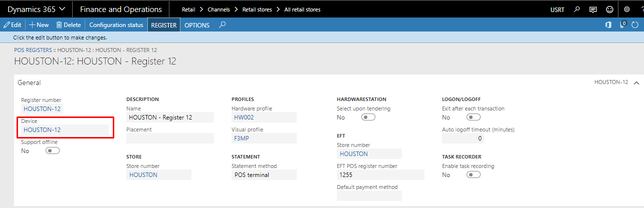
Task: Click the EFT Store number field HOUSTON
Action: (369, 153)
